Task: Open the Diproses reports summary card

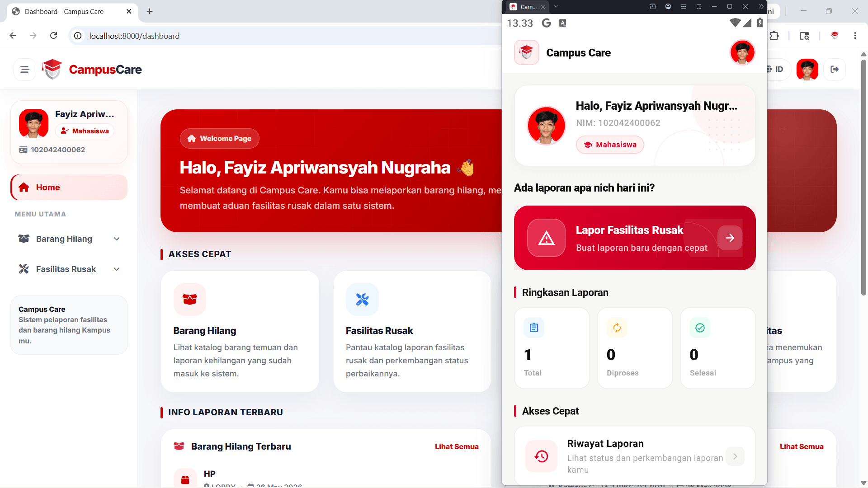Action: [635, 348]
